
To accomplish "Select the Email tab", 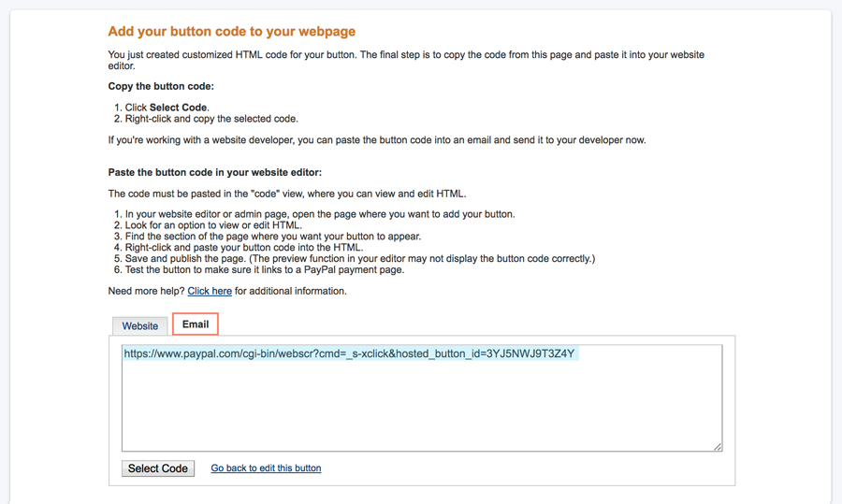I will [196, 324].
